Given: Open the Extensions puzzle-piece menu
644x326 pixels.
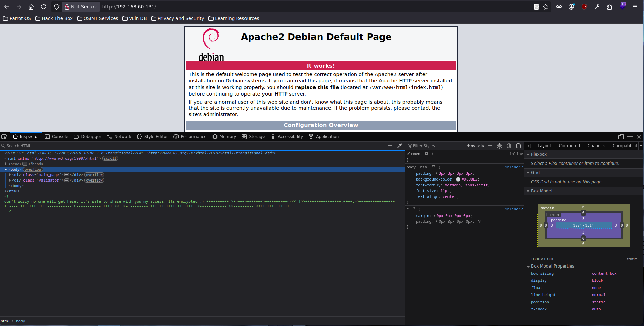Looking at the screenshot, I should click(x=609, y=7).
